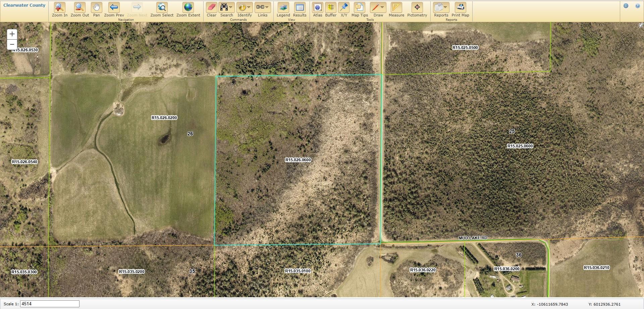
Task: Toggle the map expand corner icon
Action: tap(641, 25)
